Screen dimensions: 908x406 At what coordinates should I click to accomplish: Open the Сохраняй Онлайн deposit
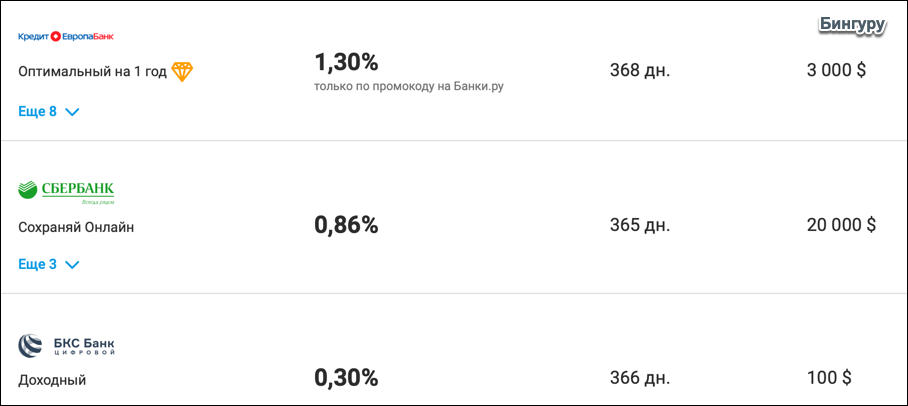(76, 227)
